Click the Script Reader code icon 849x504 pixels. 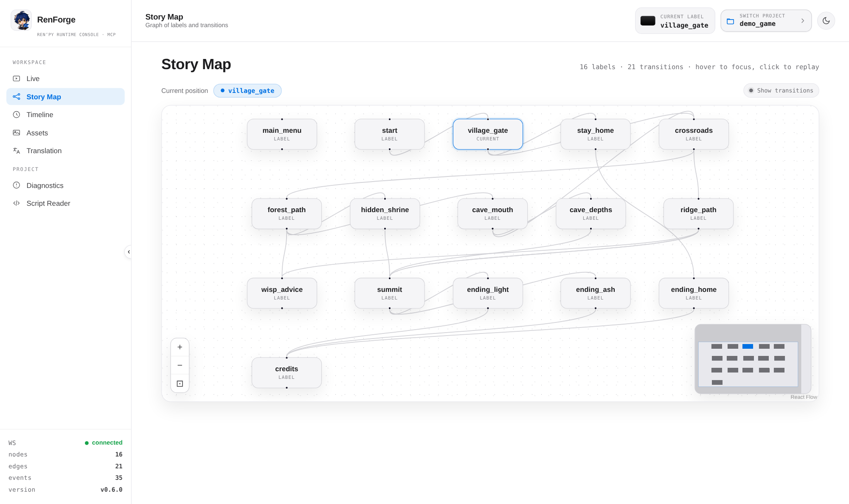(x=17, y=203)
